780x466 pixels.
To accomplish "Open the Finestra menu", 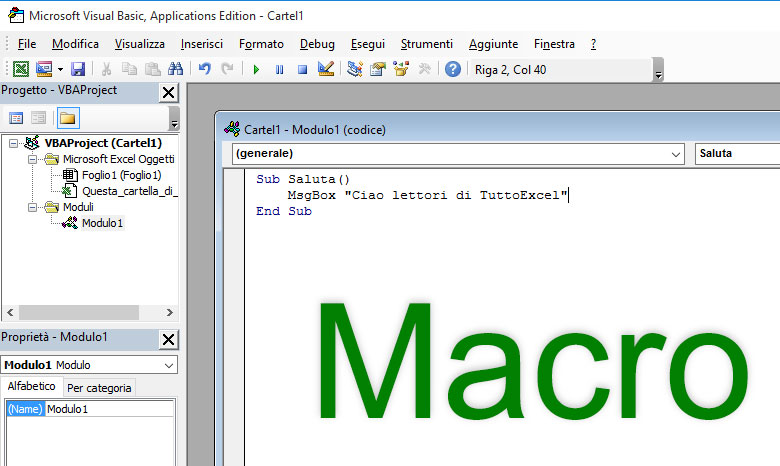I will point(554,44).
